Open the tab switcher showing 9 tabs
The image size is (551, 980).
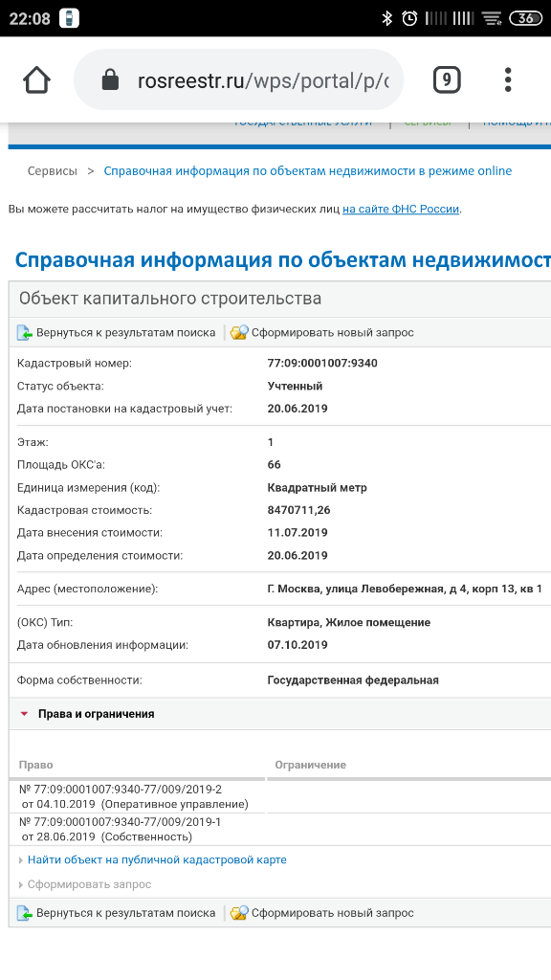(x=447, y=80)
